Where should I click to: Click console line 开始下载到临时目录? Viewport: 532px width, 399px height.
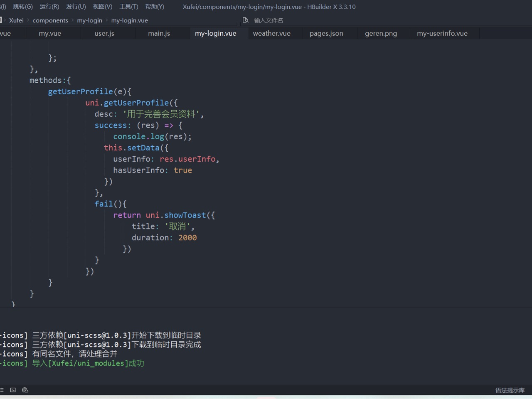(101, 335)
